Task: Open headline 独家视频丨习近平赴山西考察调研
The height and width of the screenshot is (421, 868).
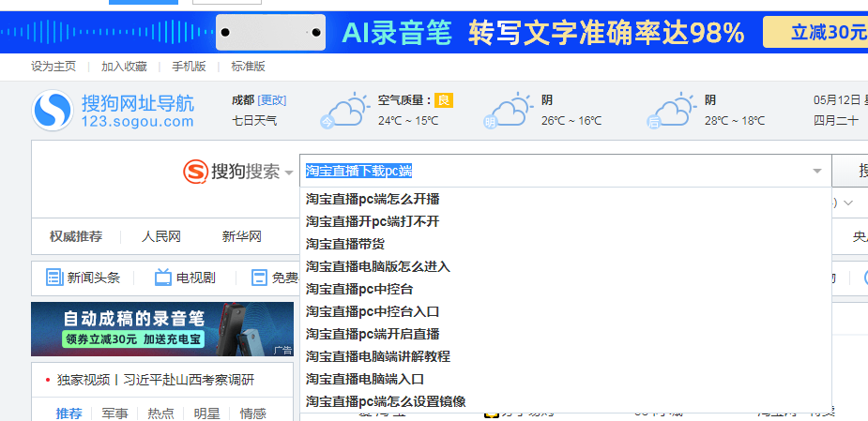Action: (156, 380)
